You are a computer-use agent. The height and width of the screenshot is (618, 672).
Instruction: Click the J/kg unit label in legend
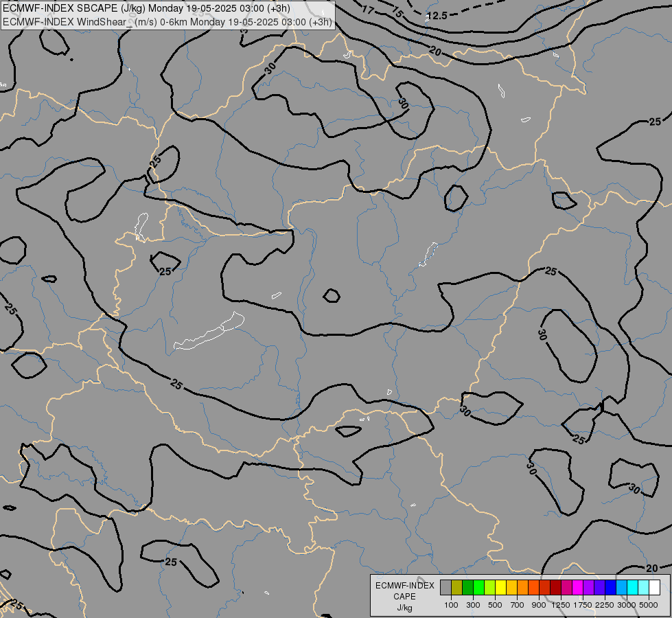(x=404, y=608)
